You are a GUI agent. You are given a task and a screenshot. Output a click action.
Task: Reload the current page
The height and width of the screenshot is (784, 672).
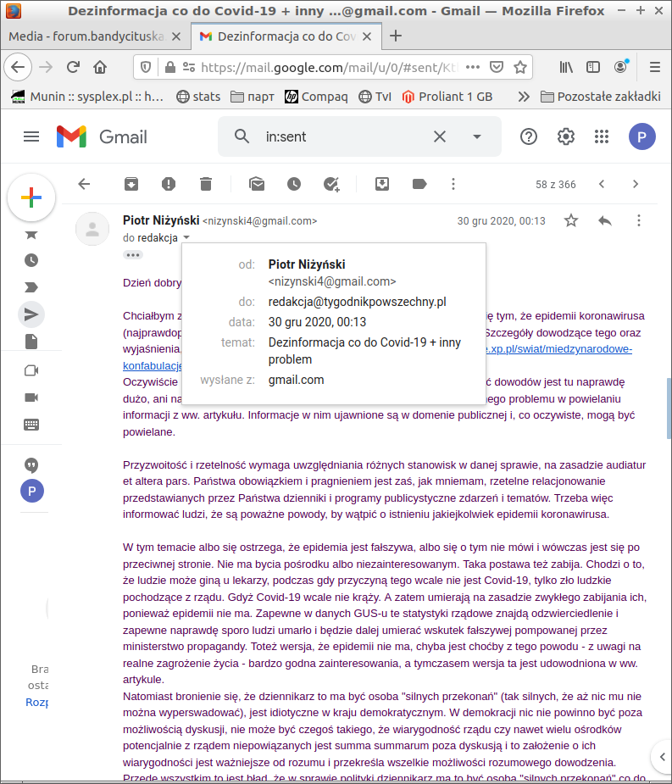(x=74, y=67)
